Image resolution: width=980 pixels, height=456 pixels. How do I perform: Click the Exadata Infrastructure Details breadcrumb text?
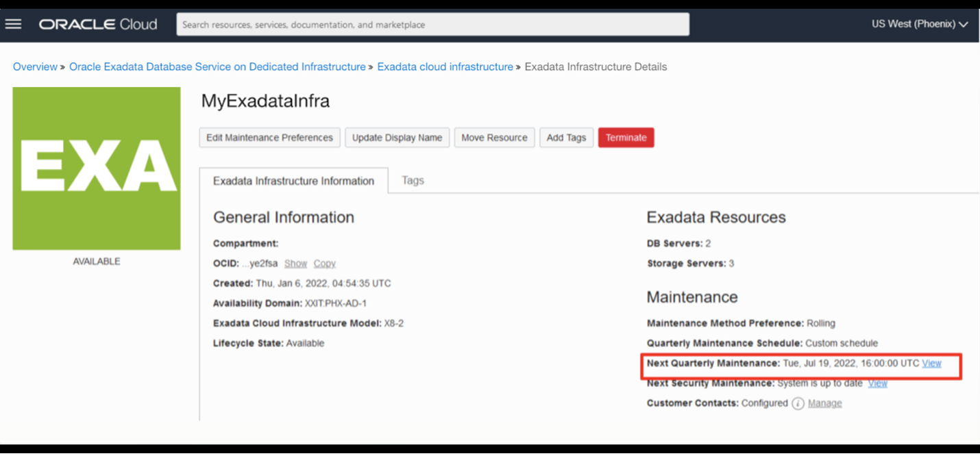click(596, 66)
